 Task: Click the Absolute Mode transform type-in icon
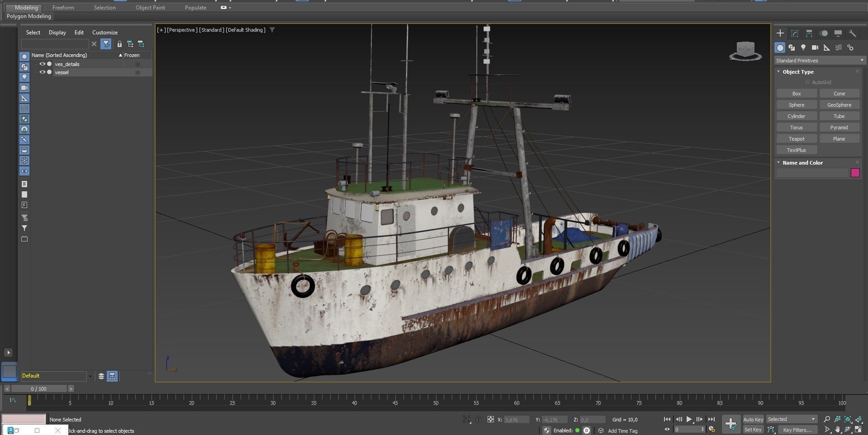tap(490, 419)
